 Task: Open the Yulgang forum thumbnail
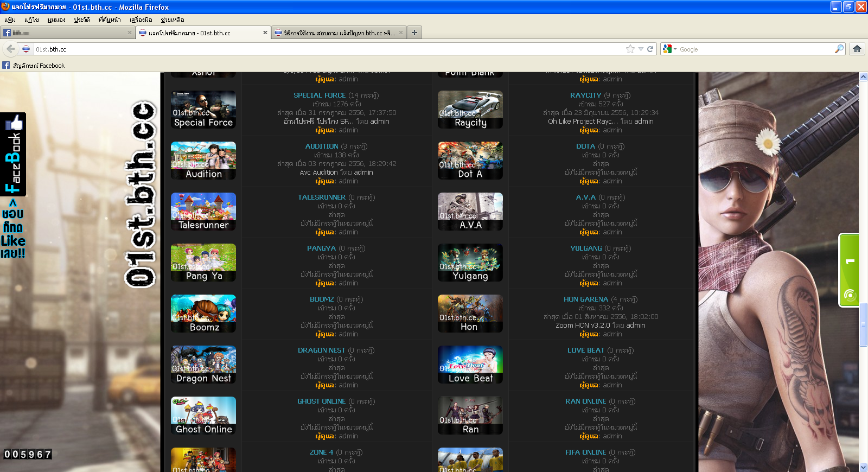(x=470, y=263)
